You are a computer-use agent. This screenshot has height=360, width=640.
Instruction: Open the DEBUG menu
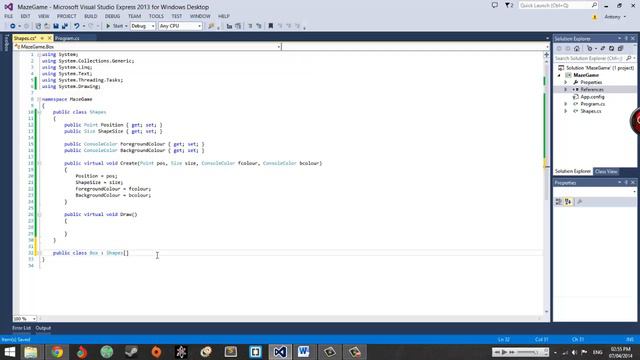click(112, 16)
